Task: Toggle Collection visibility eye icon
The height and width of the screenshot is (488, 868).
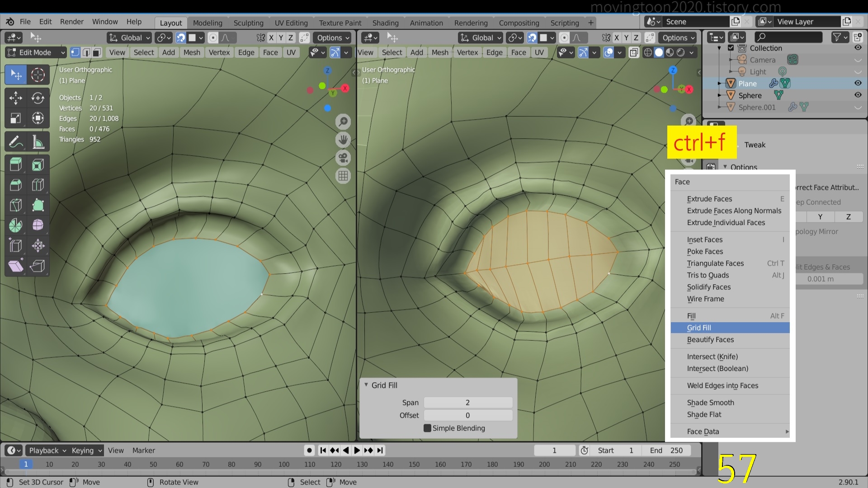Action: [x=858, y=48]
